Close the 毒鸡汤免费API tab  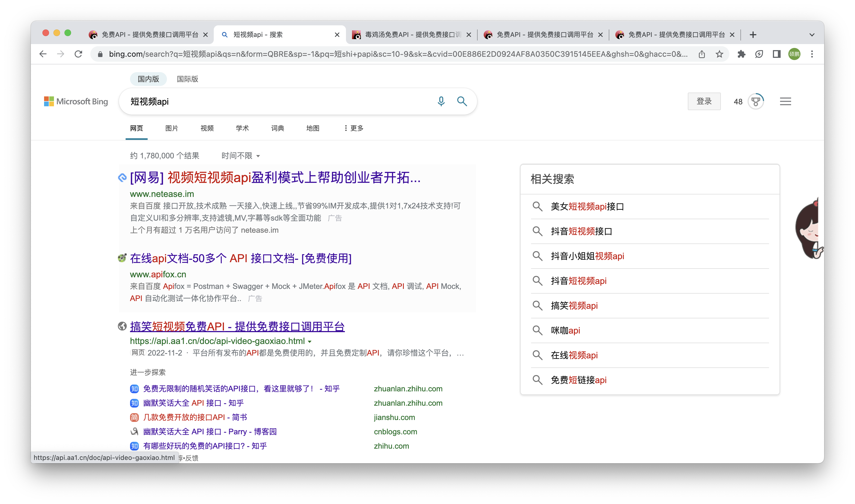click(469, 35)
